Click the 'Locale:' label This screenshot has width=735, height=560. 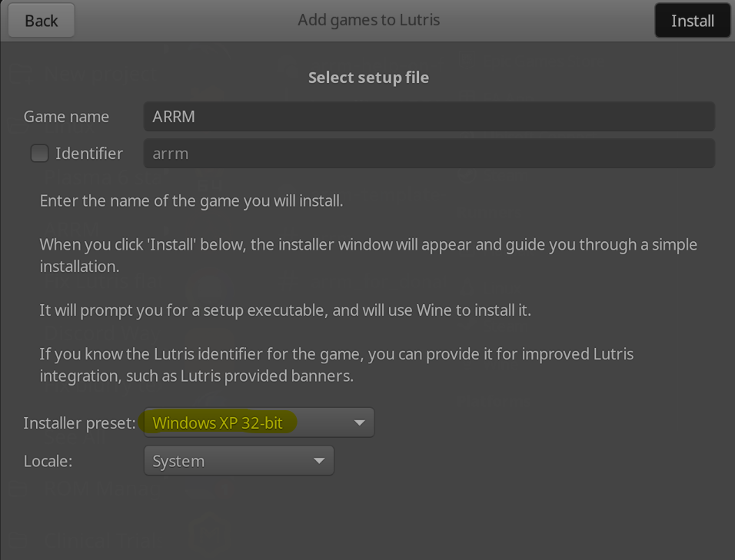(49, 462)
